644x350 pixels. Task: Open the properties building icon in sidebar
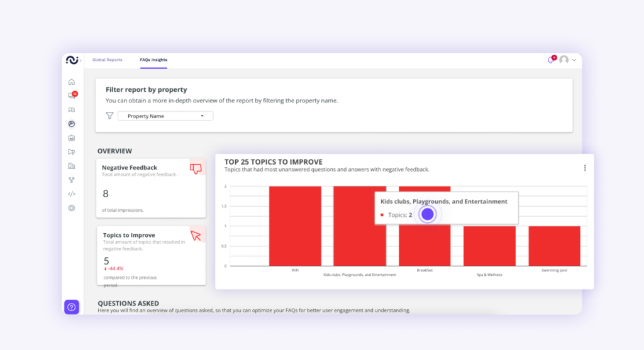tap(72, 166)
